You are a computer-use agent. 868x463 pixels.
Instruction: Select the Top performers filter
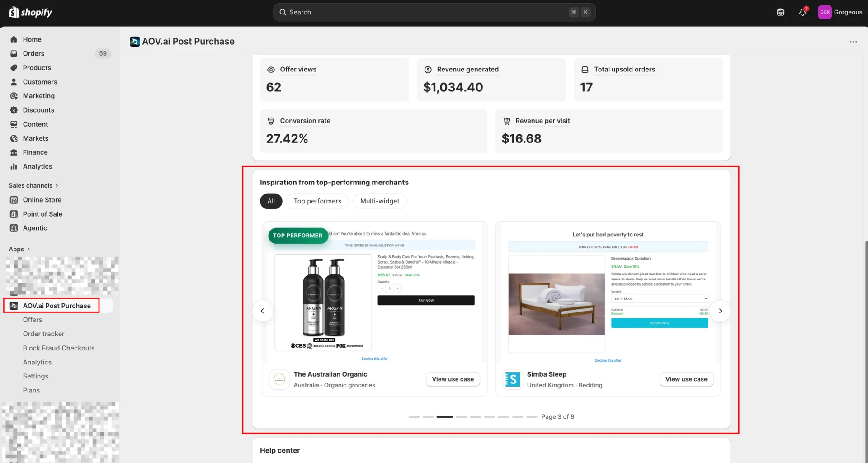[x=317, y=201]
